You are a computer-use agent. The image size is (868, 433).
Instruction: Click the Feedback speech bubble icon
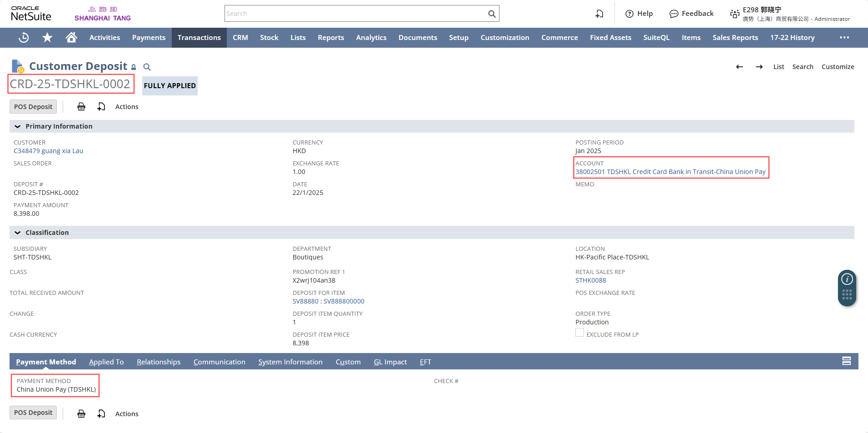click(673, 14)
